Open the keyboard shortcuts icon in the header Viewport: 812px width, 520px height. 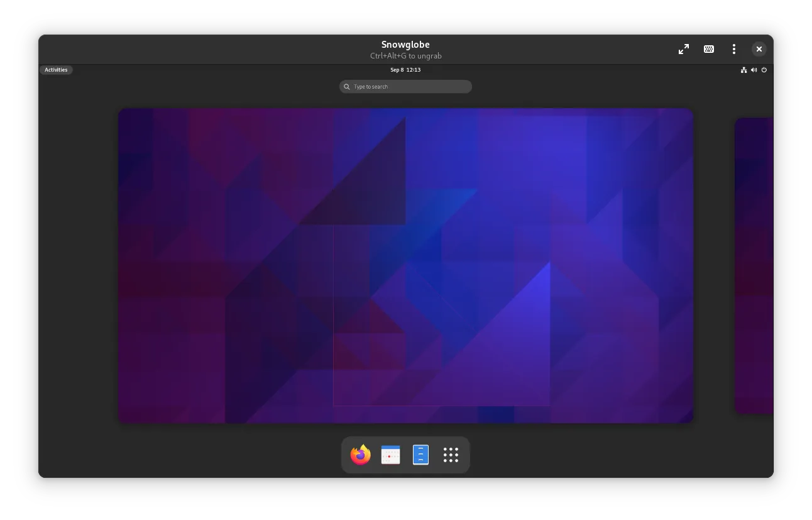tap(709, 49)
